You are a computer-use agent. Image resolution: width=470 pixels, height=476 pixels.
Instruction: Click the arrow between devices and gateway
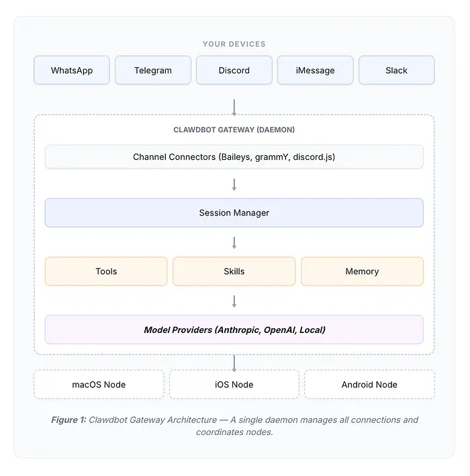(x=234, y=107)
